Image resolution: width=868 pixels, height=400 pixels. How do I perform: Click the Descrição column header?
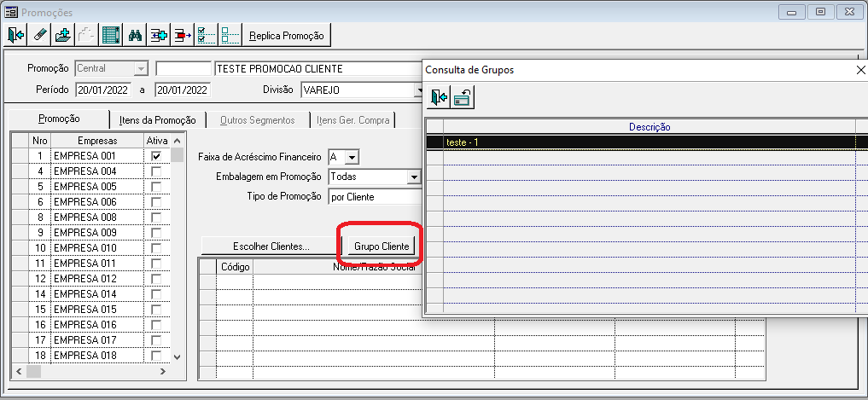coord(650,127)
